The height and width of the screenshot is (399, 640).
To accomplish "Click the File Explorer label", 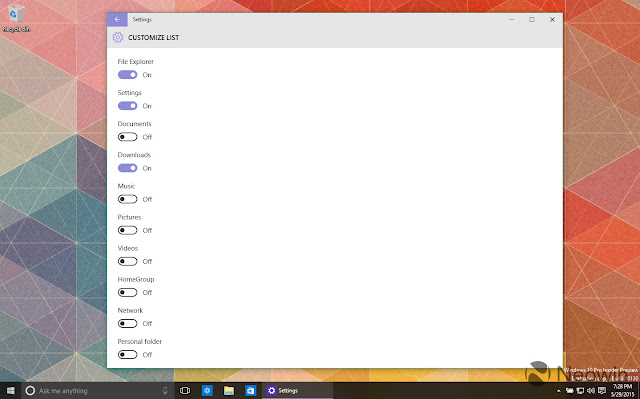I will pyautogui.click(x=136, y=62).
